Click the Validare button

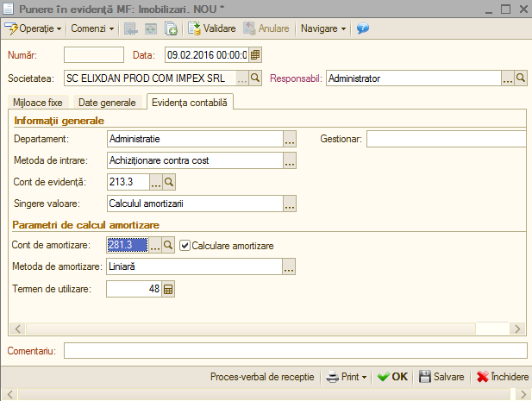click(x=212, y=28)
